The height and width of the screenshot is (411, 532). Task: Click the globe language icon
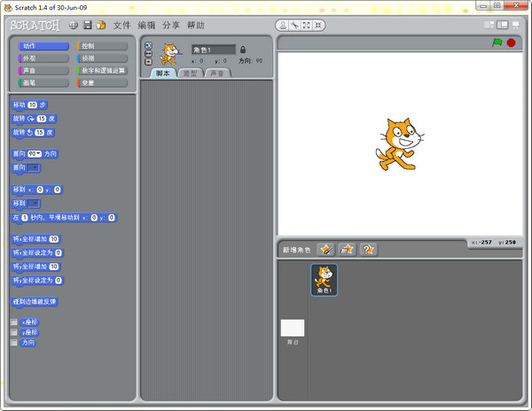point(73,25)
